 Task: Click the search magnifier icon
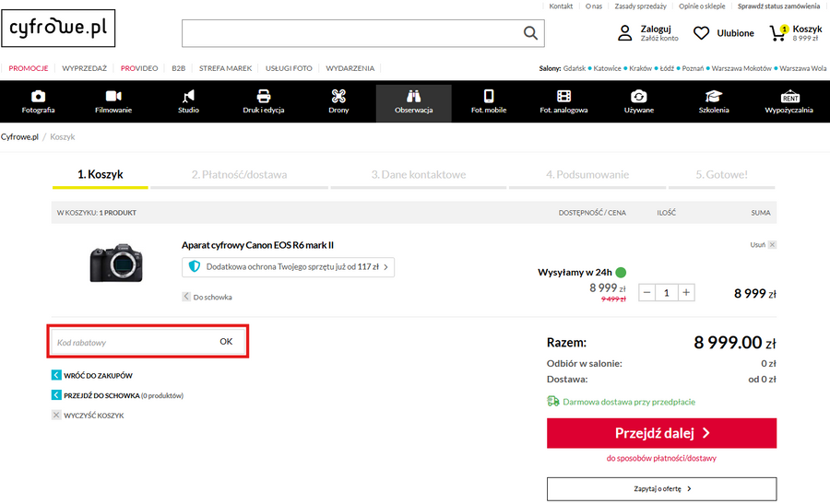coord(530,33)
